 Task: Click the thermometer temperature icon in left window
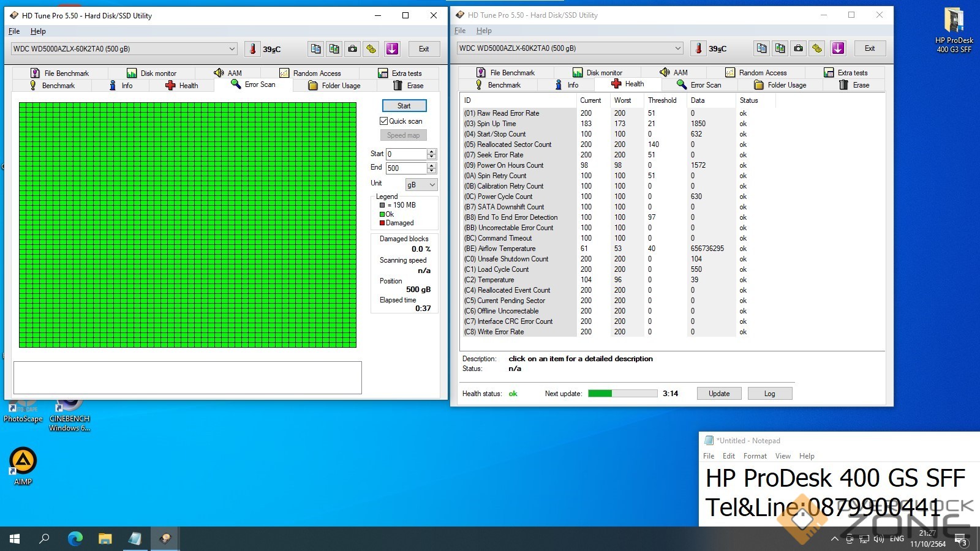tap(252, 49)
